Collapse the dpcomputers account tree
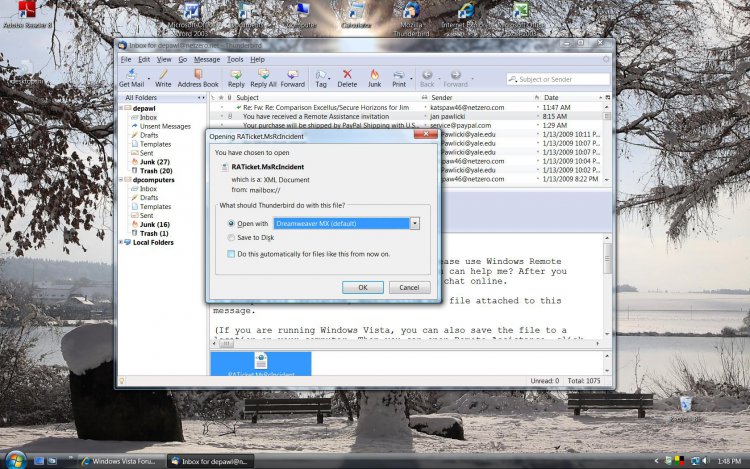The height and width of the screenshot is (469, 750). (121, 180)
